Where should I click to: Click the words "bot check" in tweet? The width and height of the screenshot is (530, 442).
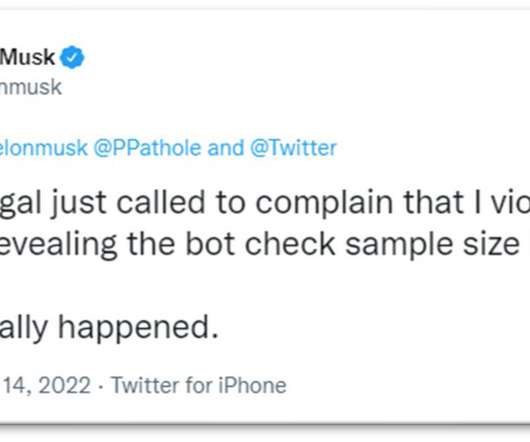261,244
